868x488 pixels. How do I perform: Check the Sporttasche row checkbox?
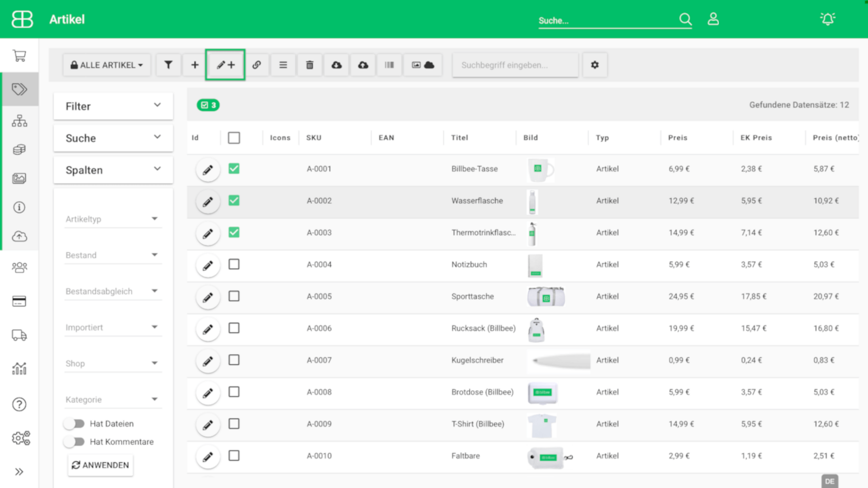[234, 296]
